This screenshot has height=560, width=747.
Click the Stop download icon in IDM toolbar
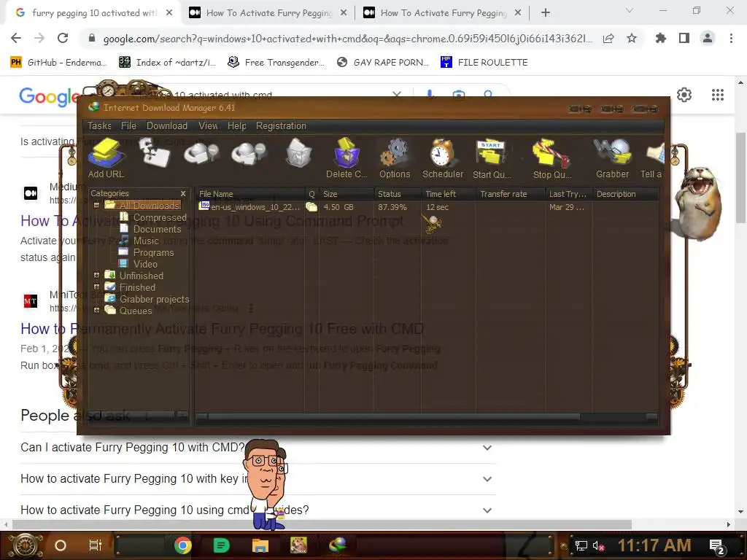(x=201, y=153)
